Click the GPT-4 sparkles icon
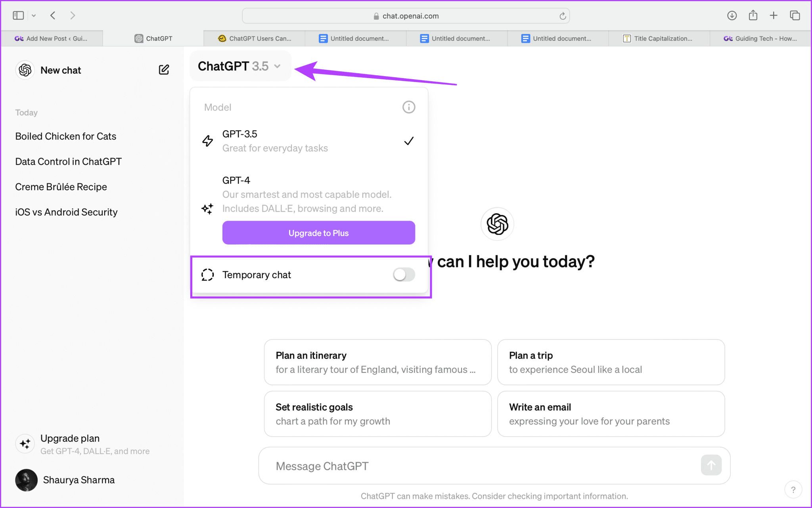 [x=207, y=209]
